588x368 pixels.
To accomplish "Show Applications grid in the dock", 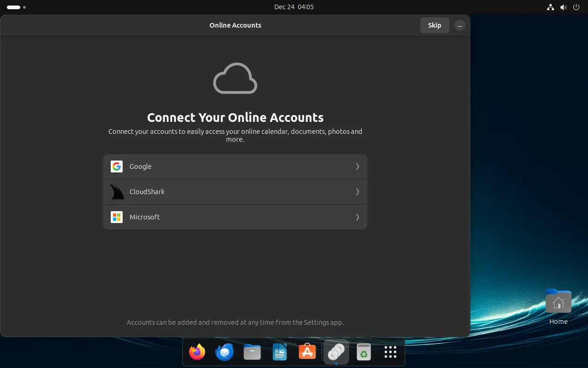I will [390, 352].
